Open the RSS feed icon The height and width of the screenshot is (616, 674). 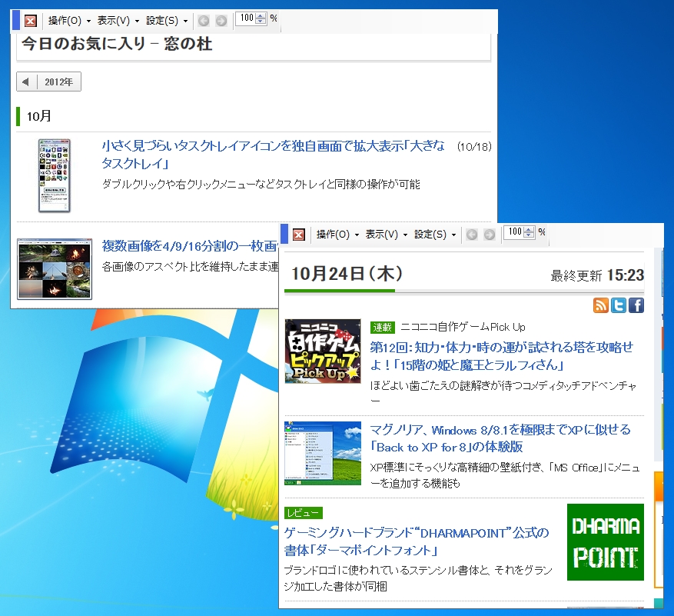601,305
